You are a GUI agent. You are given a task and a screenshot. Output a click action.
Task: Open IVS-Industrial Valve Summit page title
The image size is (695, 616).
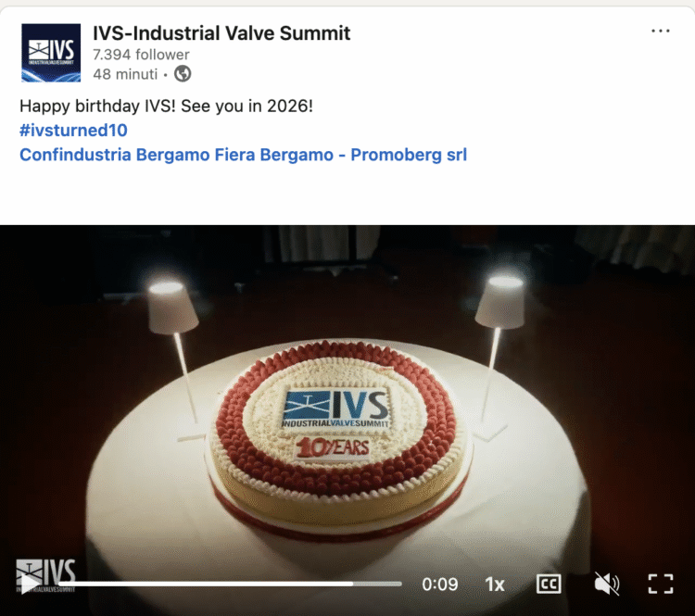click(x=221, y=33)
